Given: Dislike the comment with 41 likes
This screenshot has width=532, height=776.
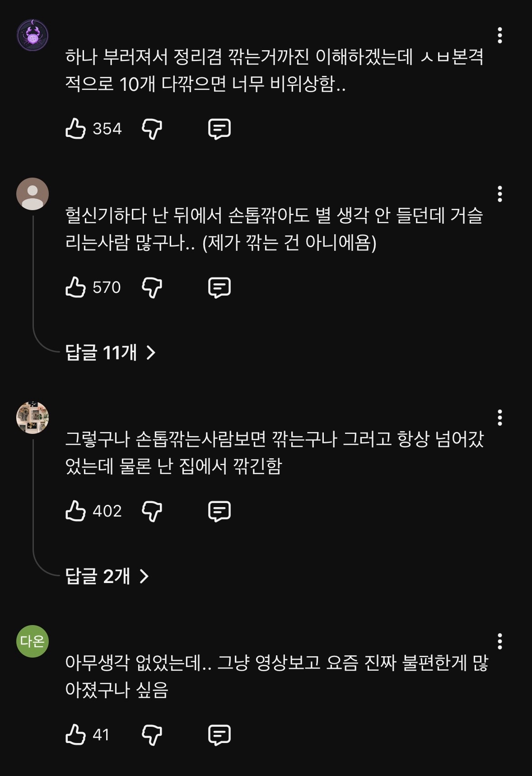Looking at the screenshot, I should click(152, 735).
